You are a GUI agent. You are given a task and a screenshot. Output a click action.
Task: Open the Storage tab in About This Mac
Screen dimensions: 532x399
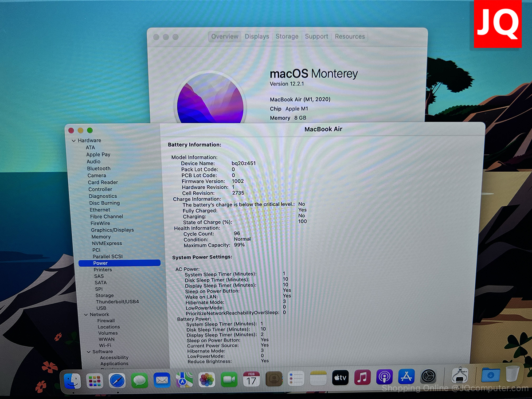(x=287, y=37)
